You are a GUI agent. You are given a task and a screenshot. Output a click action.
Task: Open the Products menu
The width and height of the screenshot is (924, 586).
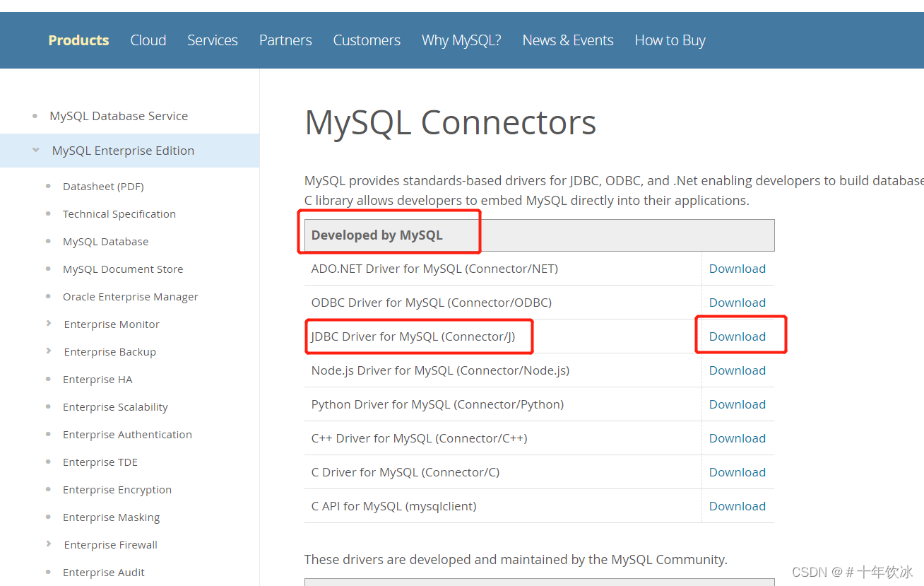tap(78, 40)
